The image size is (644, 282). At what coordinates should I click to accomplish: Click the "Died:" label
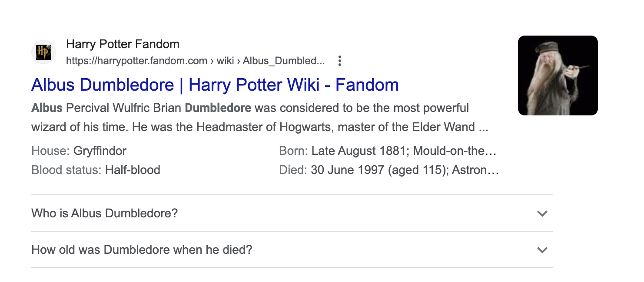pos(293,170)
